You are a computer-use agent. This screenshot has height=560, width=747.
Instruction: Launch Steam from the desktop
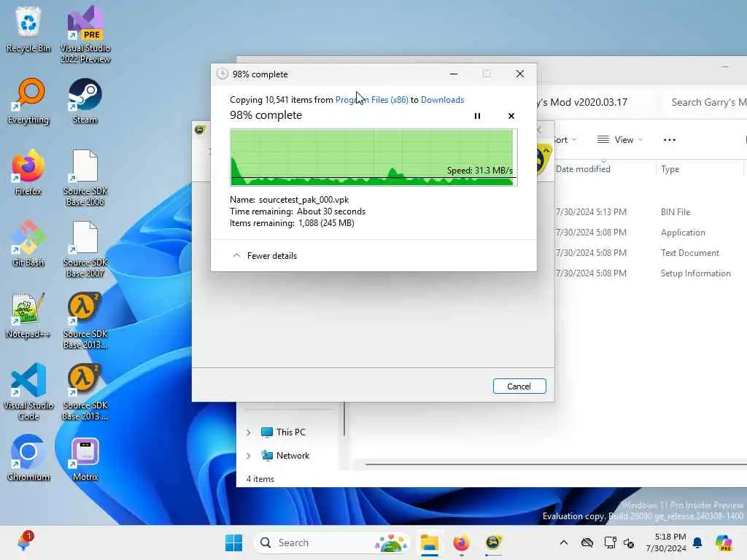[85, 101]
